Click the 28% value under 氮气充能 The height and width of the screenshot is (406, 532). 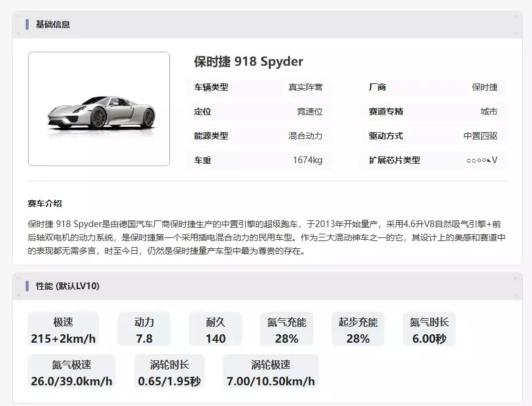286,338
